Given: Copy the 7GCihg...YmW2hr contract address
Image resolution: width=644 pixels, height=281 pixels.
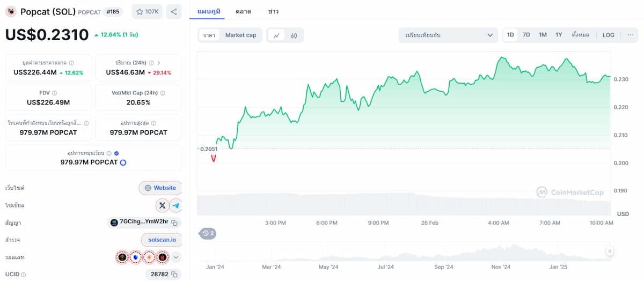Looking at the screenshot, I should (x=175, y=223).
